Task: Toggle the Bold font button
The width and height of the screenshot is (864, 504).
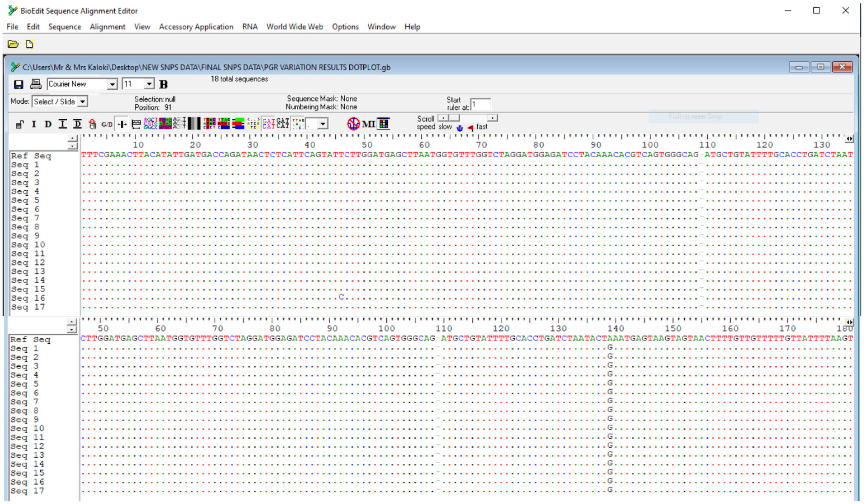Action: click(x=163, y=84)
